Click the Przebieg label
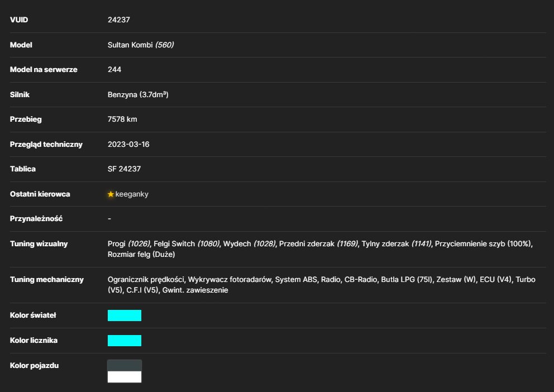Image resolution: width=554 pixels, height=392 pixels. [26, 119]
